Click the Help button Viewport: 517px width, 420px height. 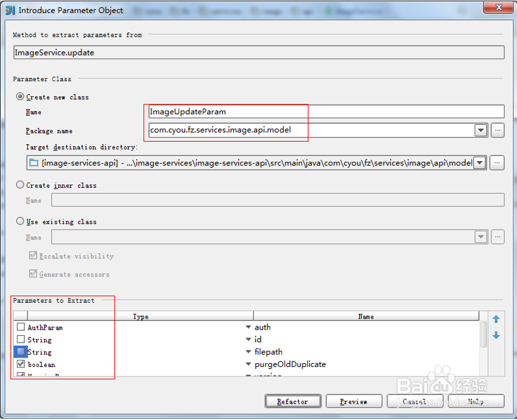[476, 401]
